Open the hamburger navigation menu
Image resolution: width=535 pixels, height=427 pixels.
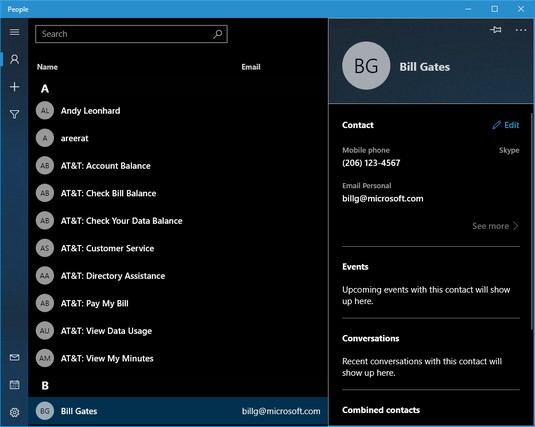coord(14,32)
